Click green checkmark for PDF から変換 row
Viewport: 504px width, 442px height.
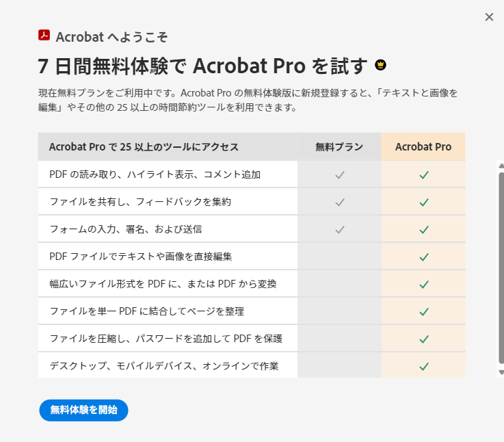424,285
